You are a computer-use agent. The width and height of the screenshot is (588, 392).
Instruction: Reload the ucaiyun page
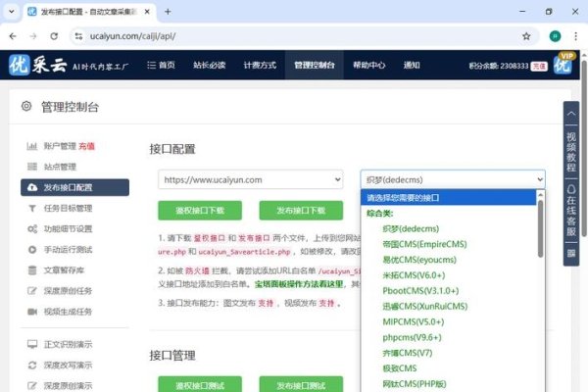(54, 36)
